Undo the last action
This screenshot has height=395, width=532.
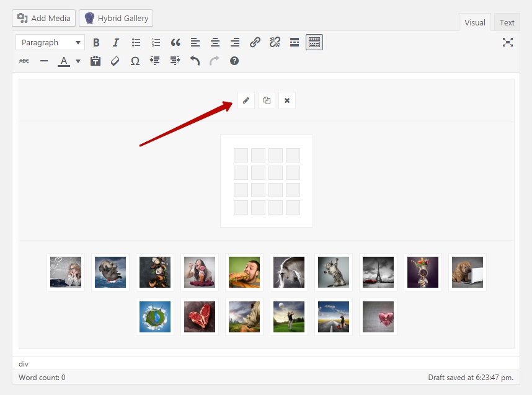pos(195,61)
